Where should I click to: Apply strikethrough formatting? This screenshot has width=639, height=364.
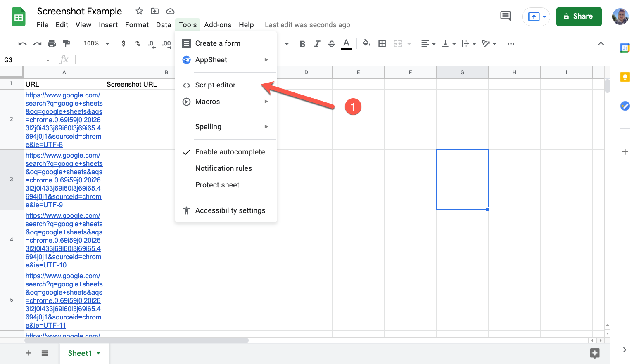tap(332, 44)
